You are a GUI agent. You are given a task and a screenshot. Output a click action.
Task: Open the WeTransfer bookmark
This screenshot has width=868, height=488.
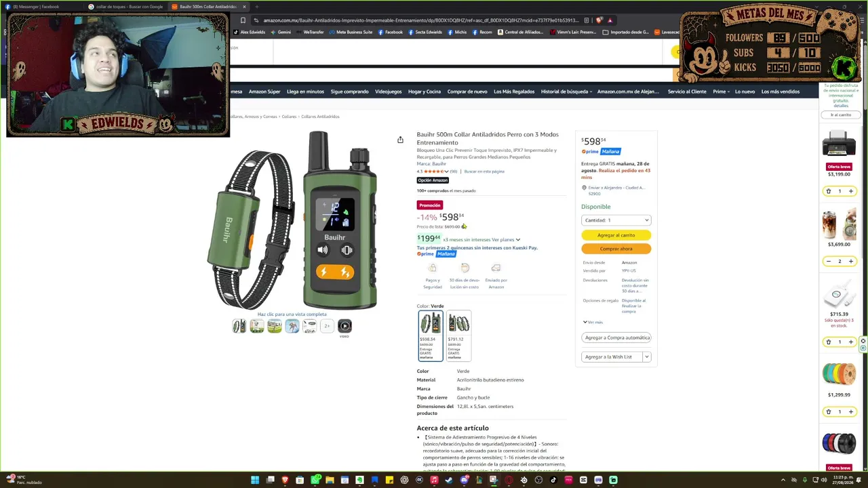point(311,32)
